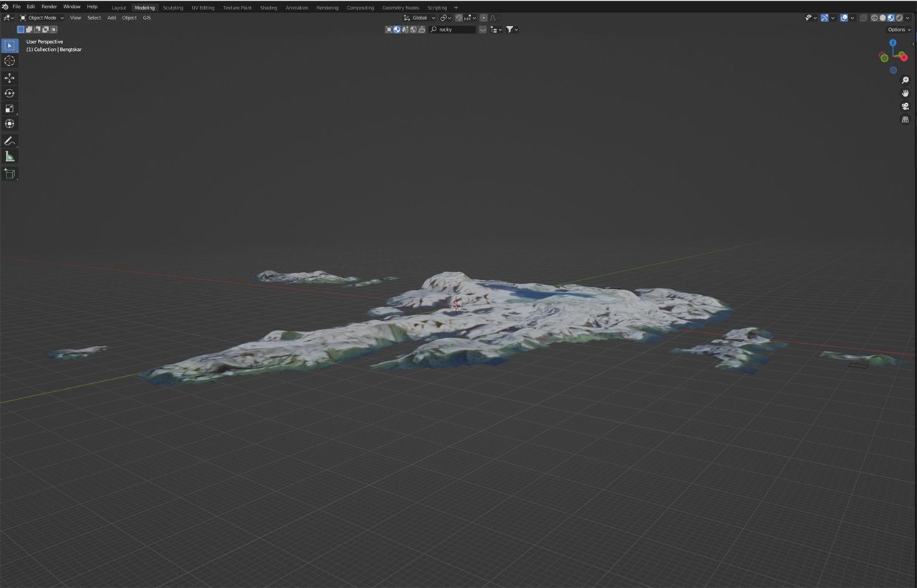Open the Global transform orientation dropdown
The height and width of the screenshot is (588, 917).
[x=419, y=18]
